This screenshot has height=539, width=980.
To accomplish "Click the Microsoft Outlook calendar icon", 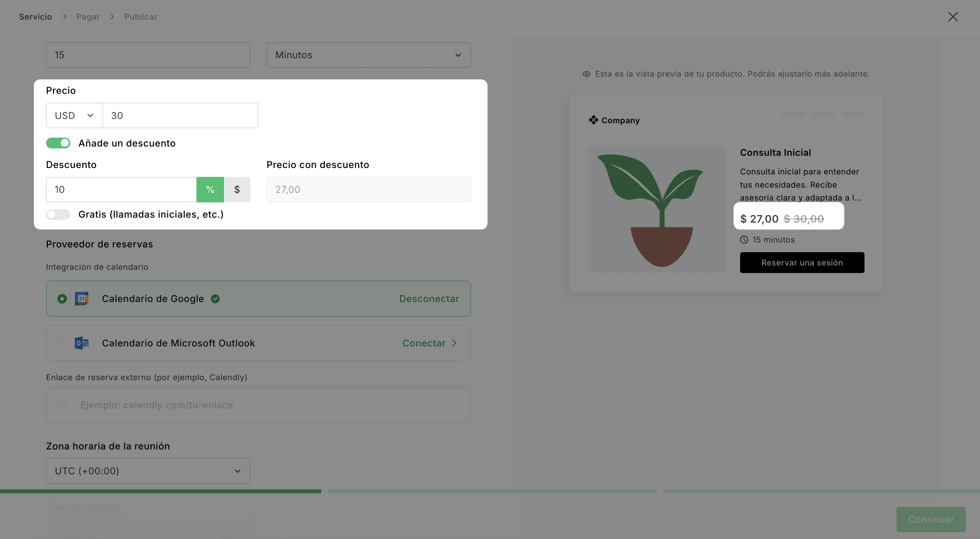I will point(81,343).
